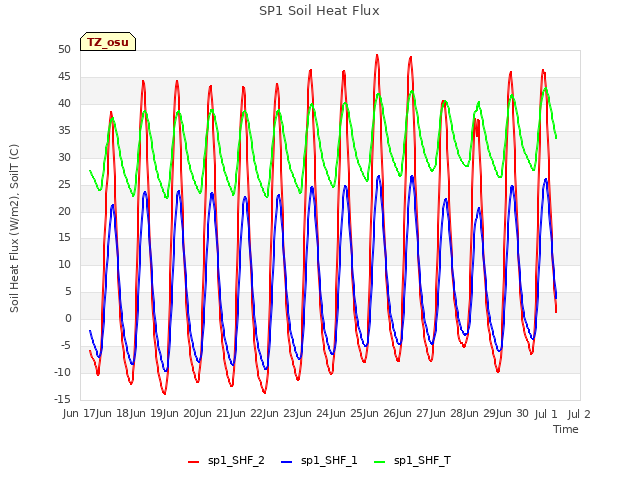Click the Jun 17 x-axis tick label
Viewport: 640px width, 480px height.
tap(80, 414)
